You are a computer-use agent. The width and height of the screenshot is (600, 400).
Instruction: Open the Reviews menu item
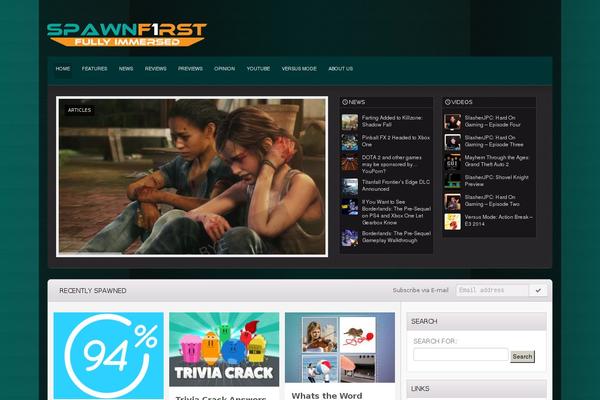tap(155, 69)
